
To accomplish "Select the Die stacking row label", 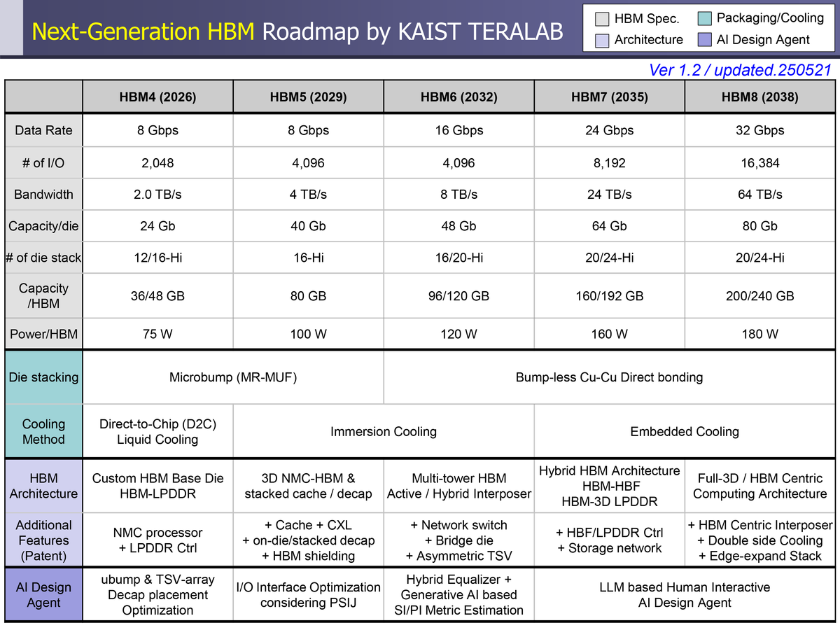I will (x=43, y=377).
